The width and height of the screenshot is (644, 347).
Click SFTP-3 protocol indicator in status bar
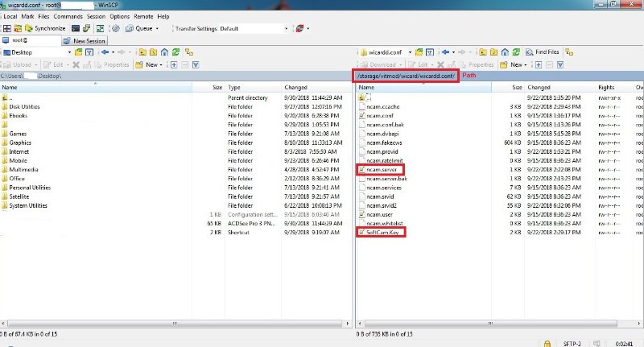pos(572,344)
